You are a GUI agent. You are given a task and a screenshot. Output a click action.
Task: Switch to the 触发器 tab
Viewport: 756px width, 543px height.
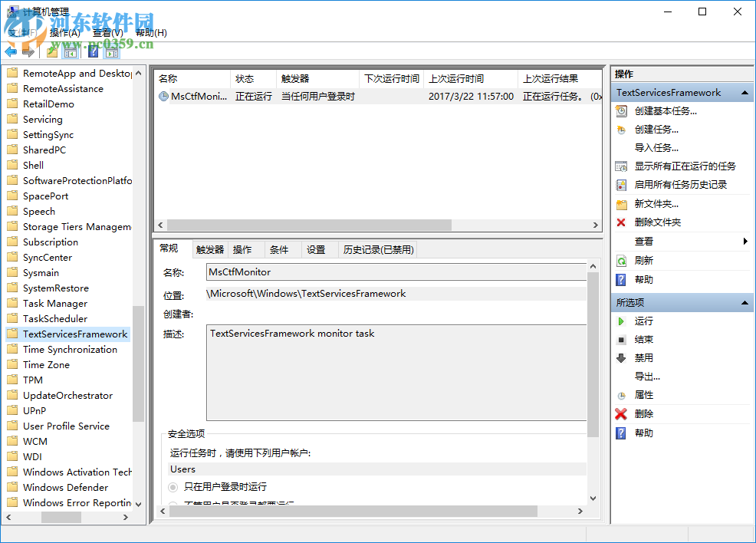pos(212,248)
